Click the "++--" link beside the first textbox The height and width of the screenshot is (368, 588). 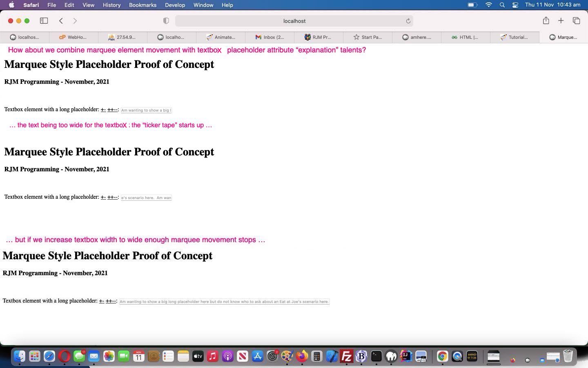pos(112,109)
